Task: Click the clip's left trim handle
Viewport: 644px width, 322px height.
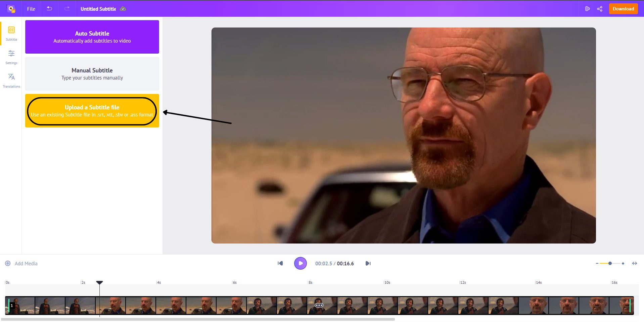Action: tap(9, 305)
